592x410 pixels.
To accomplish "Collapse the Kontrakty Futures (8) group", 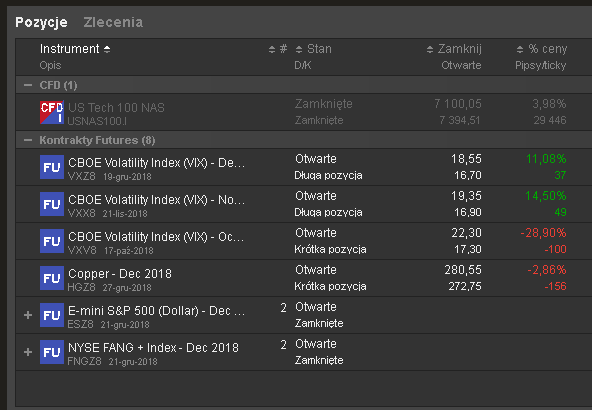I will click(x=28, y=140).
